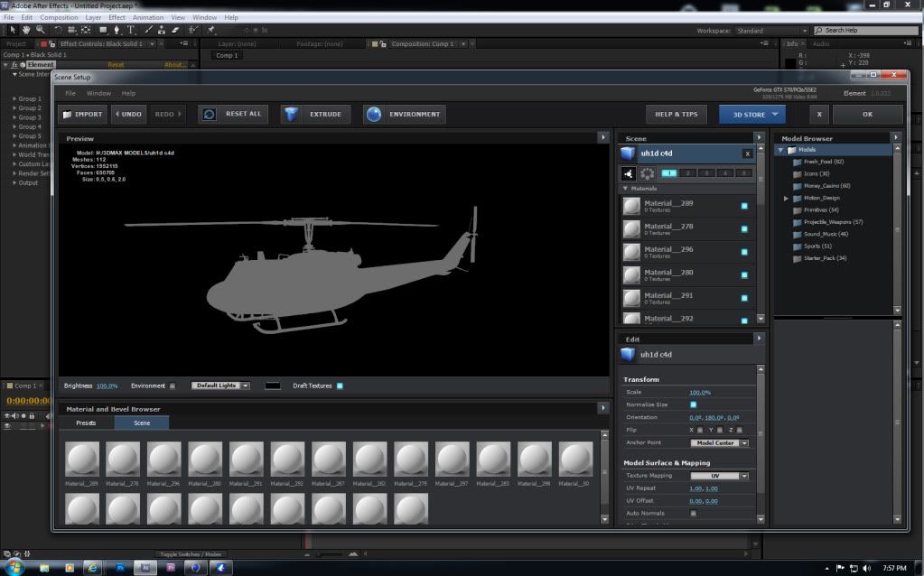Select the uh1d c4d model cube icon in Scene

(629, 153)
